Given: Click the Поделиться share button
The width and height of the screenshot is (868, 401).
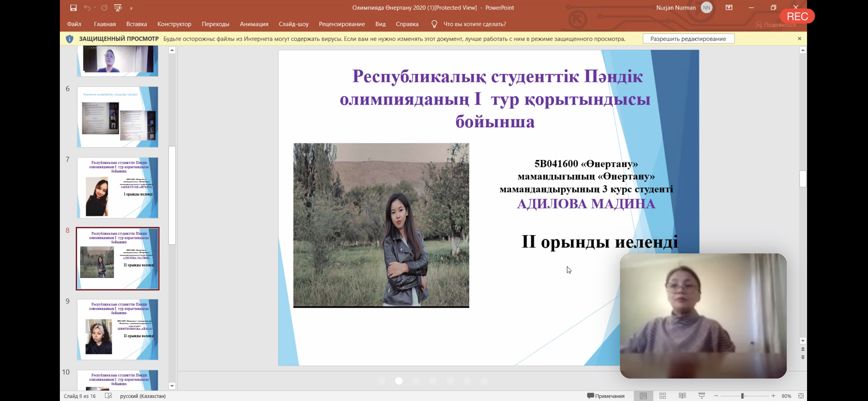Looking at the screenshot, I should (x=776, y=25).
